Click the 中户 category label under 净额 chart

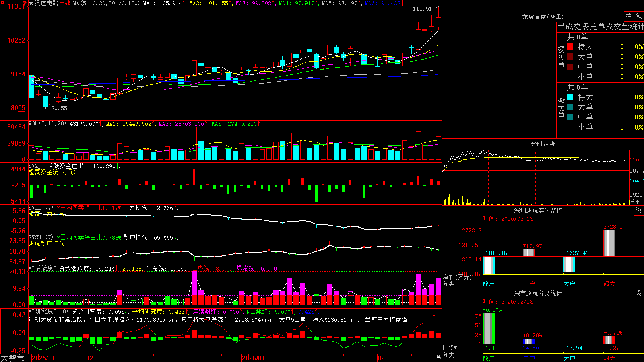click(x=529, y=284)
